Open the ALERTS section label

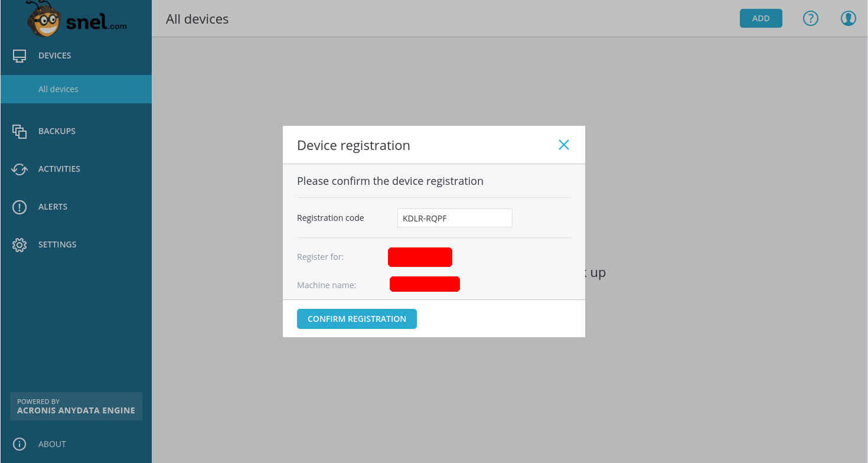point(53,207)
